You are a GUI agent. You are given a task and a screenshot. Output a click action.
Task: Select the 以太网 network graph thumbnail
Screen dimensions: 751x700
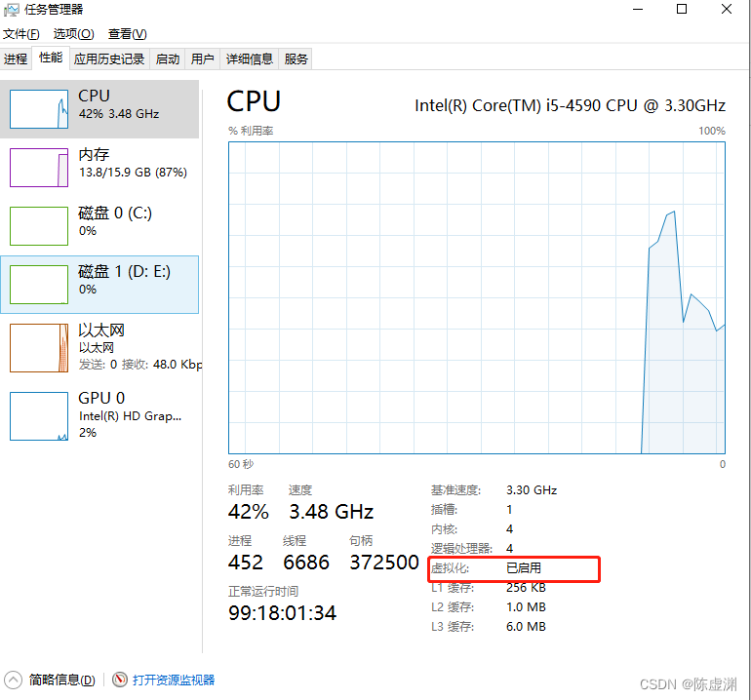39,348
